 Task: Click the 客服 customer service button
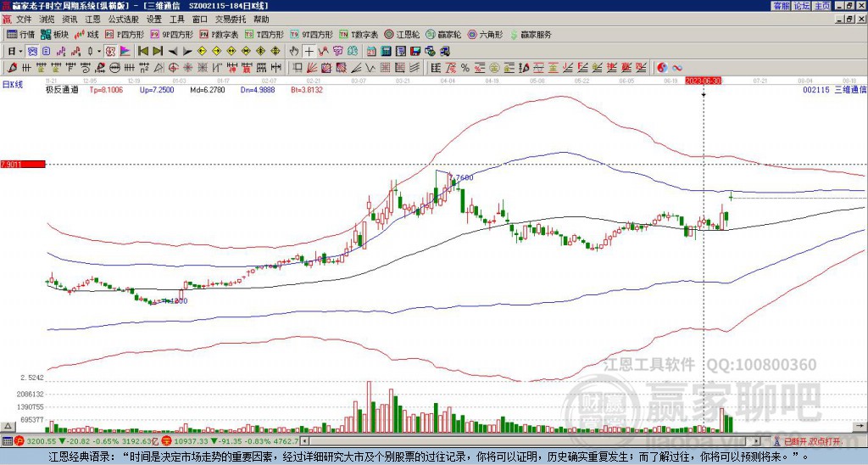pyautogui.click(x=781, y=6)
